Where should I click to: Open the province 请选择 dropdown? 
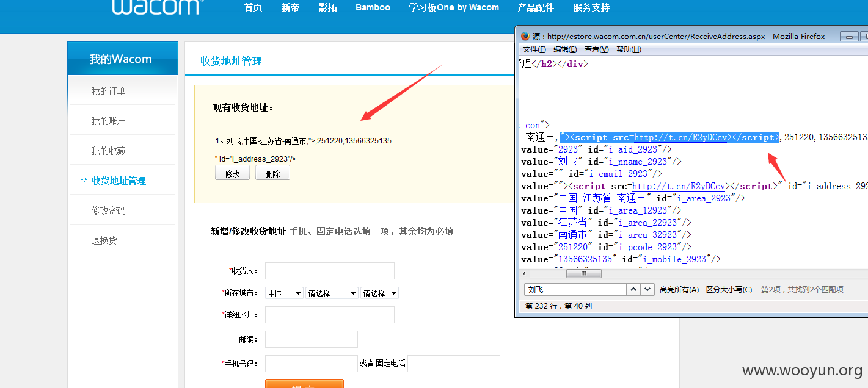pyautogui.click(x=332, y=293)
